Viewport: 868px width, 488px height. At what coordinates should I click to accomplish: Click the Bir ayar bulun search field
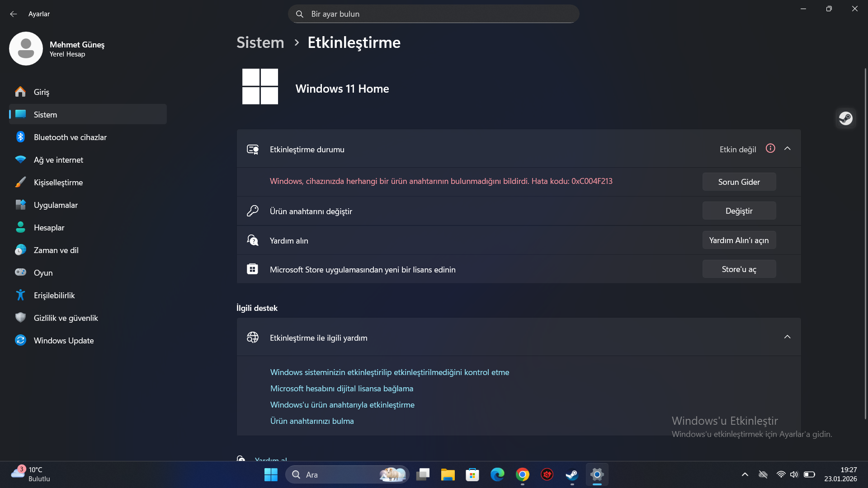[434, 14]
